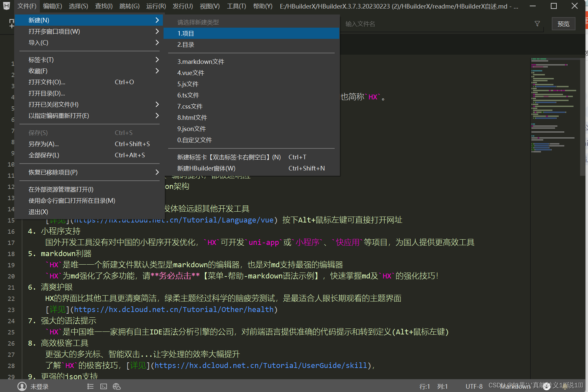Click the 未登录 login label
The image size is (588, 392).
pos(39,386)
